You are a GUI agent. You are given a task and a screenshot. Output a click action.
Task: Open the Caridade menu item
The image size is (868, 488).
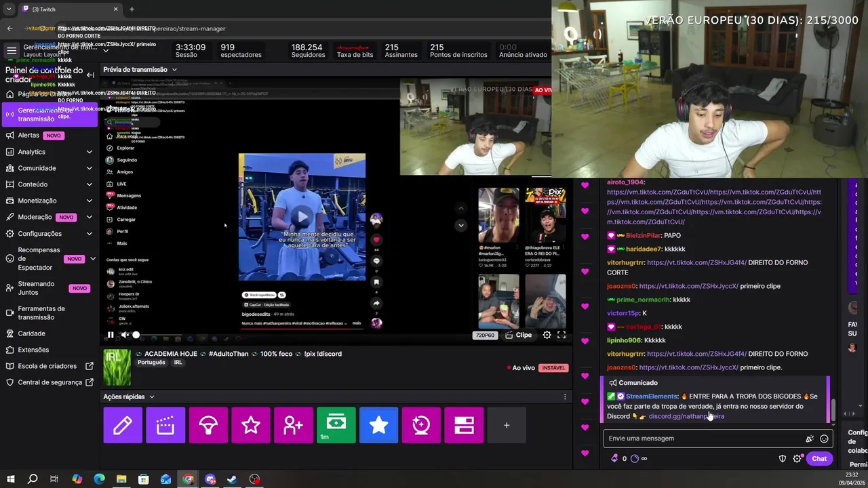click(x=49, y=333)
